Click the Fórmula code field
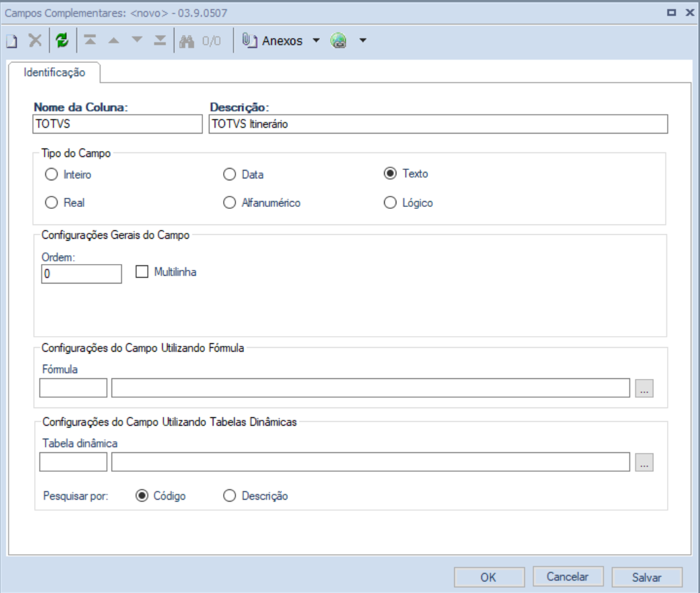Viewport: 700px width, 593px height. pyautogui.click(x=73, y=387)
